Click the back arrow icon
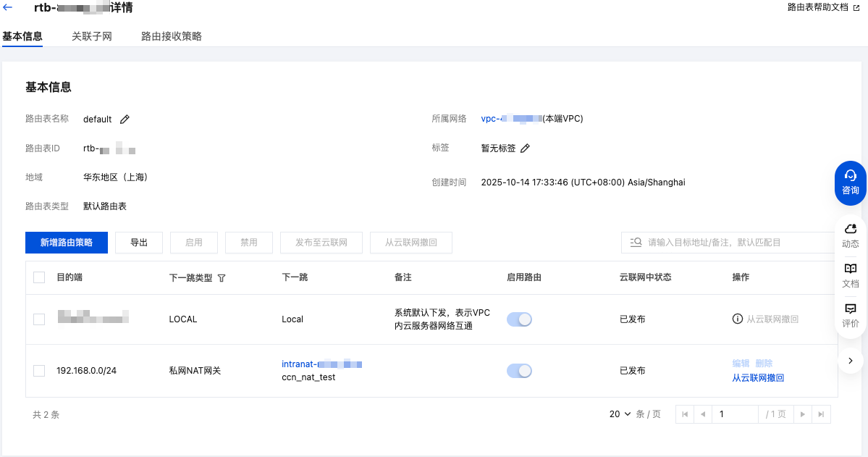The image size is (868, 457). (x=8, y=8)
